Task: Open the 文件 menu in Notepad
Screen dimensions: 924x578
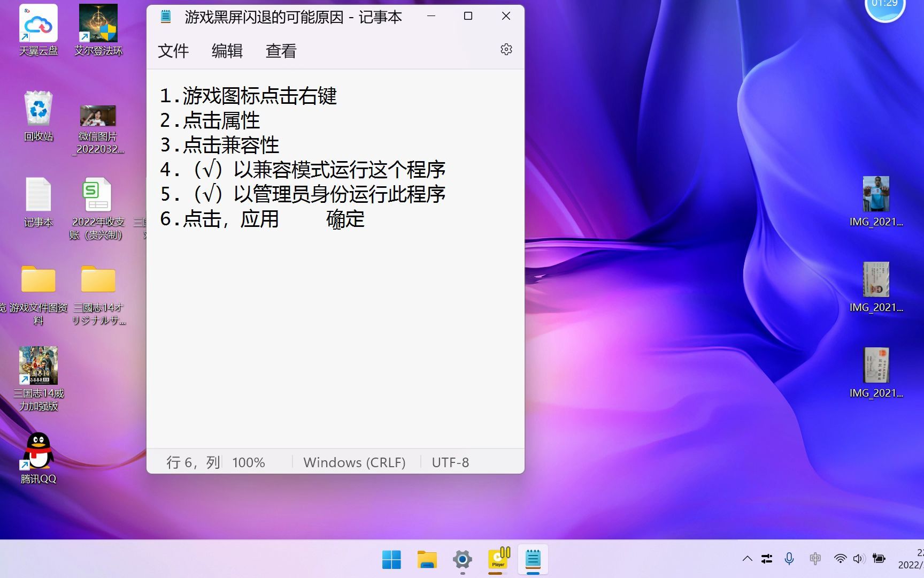Action: click(173, 51)
